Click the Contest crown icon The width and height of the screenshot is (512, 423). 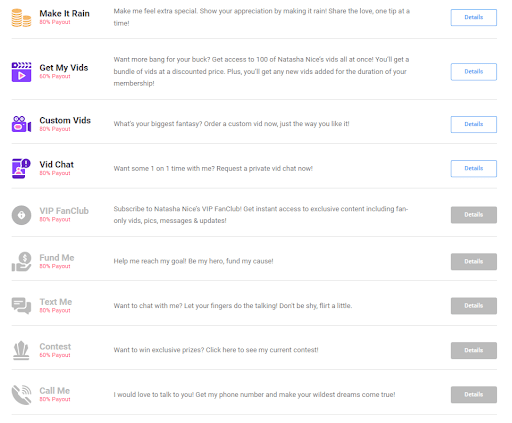(21, 350)
